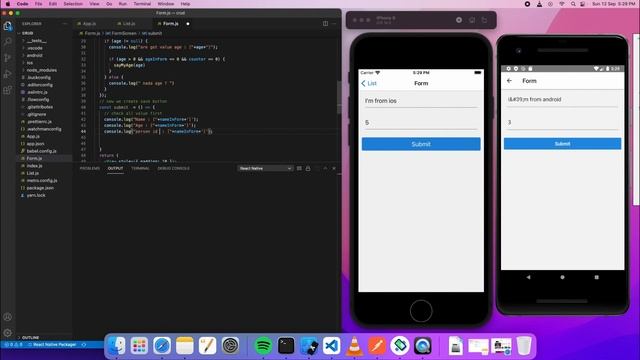Open index.js in Explorer
640x360 pixels.
click(x=34, y=166)
